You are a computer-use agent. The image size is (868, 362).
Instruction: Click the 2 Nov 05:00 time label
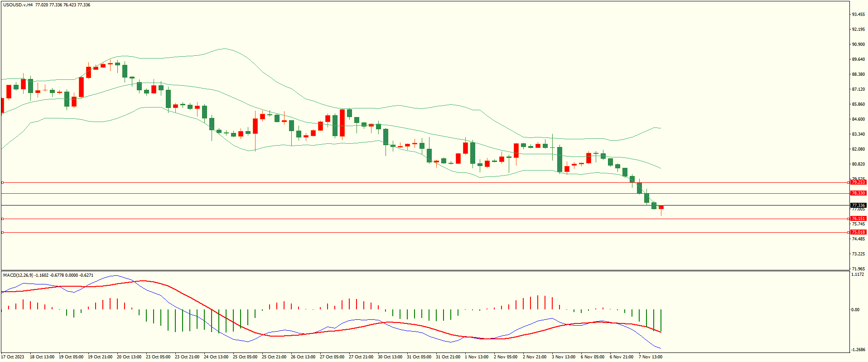click(x=506, y=357)
